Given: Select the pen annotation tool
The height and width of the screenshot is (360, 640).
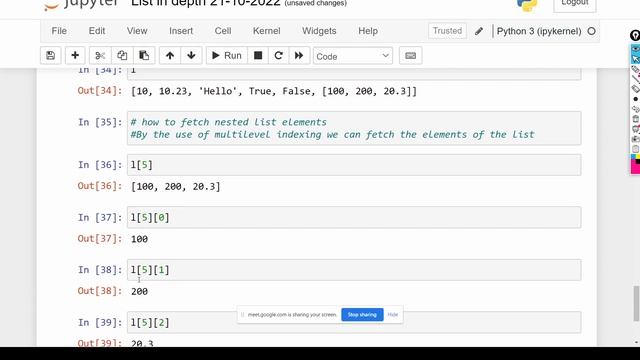Looking at the screenshot, I should 636,69.
